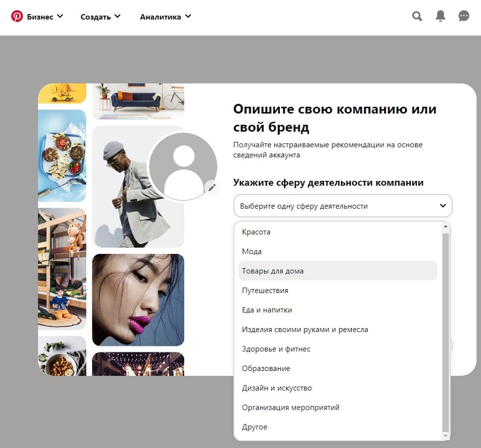Image resolution: width=481 pixels, height=448 pixels.
Task: Expand the Бизнес menu
Action: (x=45, y=17)
